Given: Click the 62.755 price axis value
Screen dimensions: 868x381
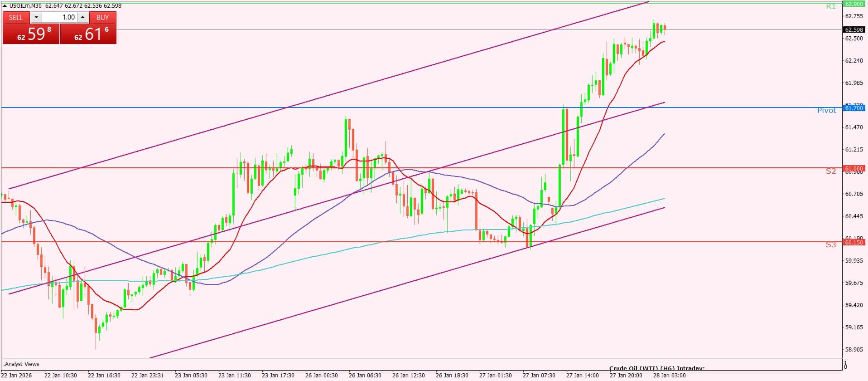Looking at the screenshot, I should [x=854, y=16].
